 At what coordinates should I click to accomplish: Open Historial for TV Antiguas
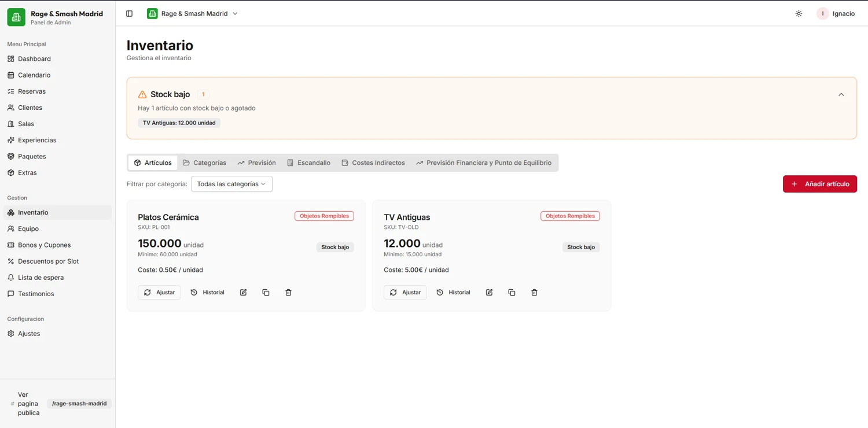pyautogui.click(x=453, y=293)
